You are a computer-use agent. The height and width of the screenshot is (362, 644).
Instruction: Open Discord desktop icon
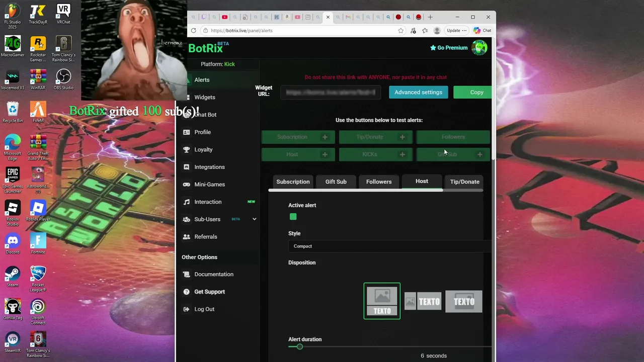(13, 243)
